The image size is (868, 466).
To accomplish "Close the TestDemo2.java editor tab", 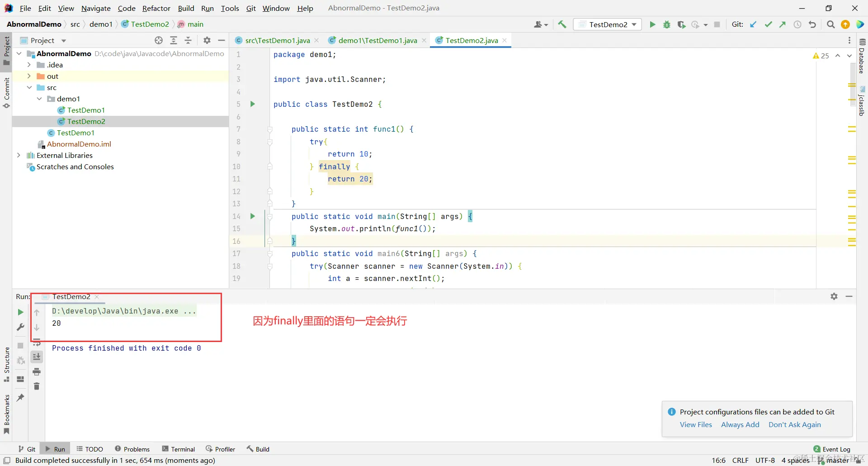I will (505, 40).
